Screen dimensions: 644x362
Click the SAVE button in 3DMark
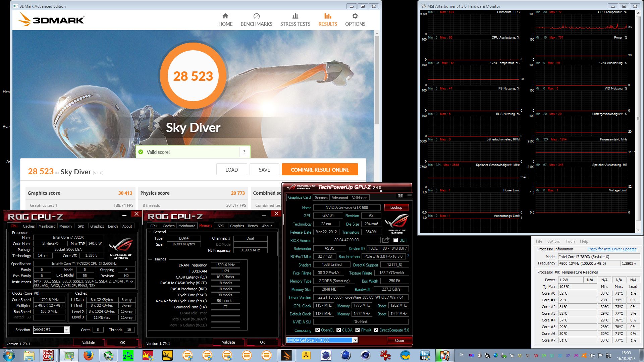point(264,170)
